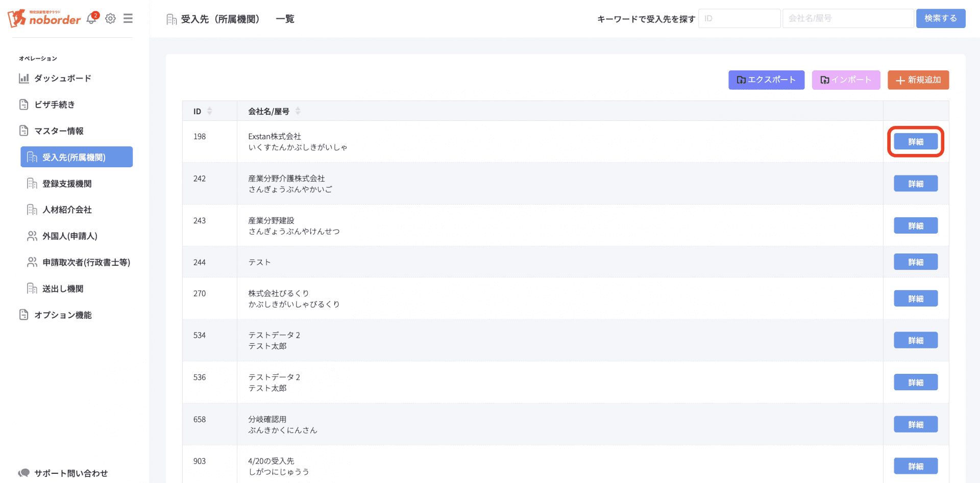Click the notification bell icon
980x483 pixels.
92,19
